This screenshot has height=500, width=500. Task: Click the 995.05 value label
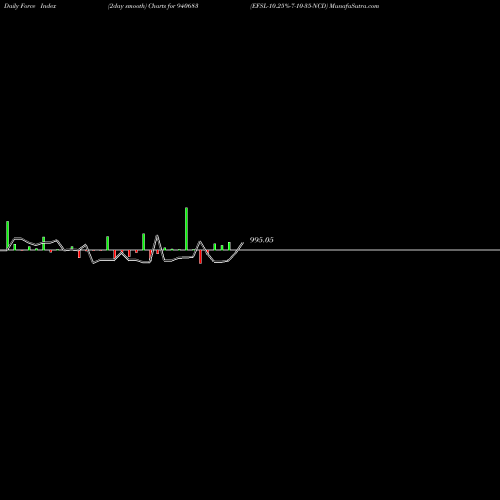262,240
